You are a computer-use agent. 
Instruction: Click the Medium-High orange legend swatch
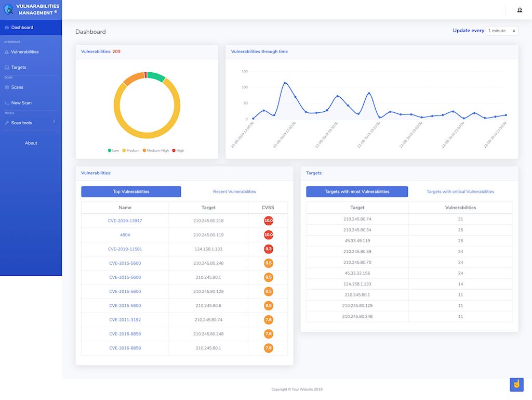pyautogui.click(x=144, y=150)
